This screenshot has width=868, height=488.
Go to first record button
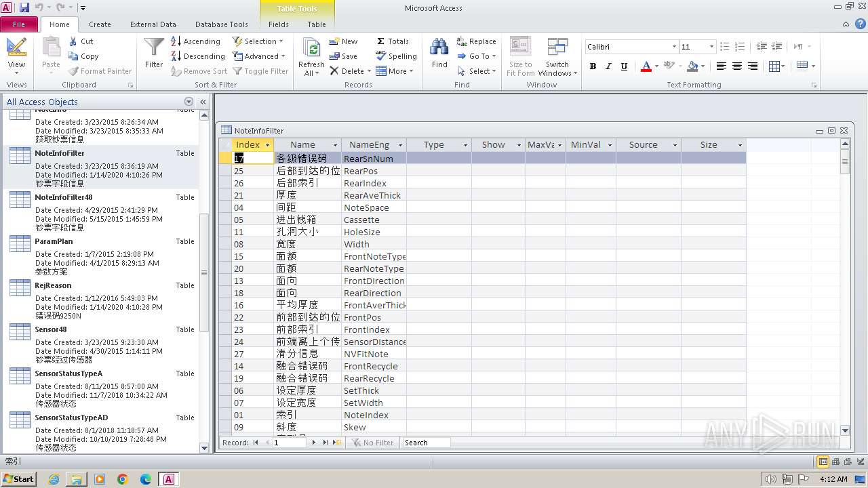coord(256,443)
